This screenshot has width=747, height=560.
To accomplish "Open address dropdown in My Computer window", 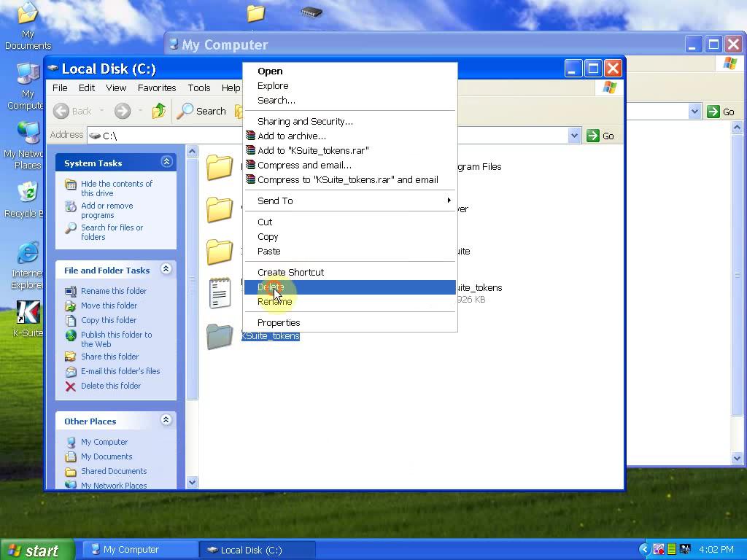I will [x=694, y=112].
